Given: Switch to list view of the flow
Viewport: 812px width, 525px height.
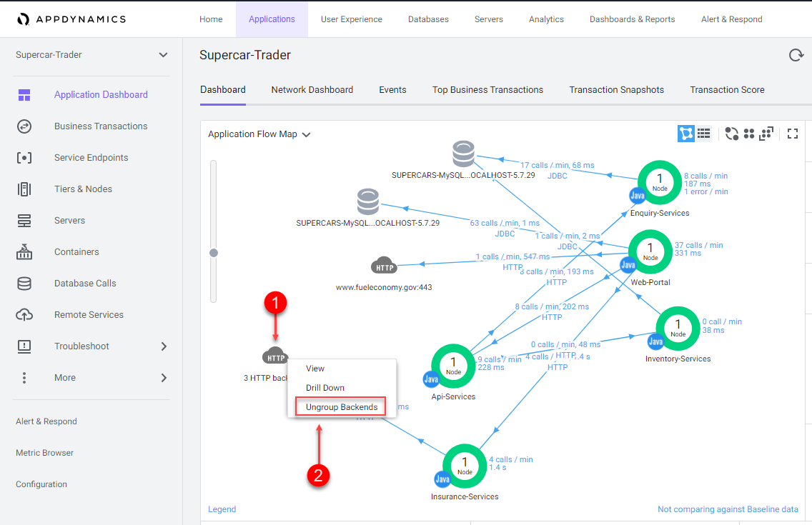Looking at the screenshot, I should tap(704, 134).
